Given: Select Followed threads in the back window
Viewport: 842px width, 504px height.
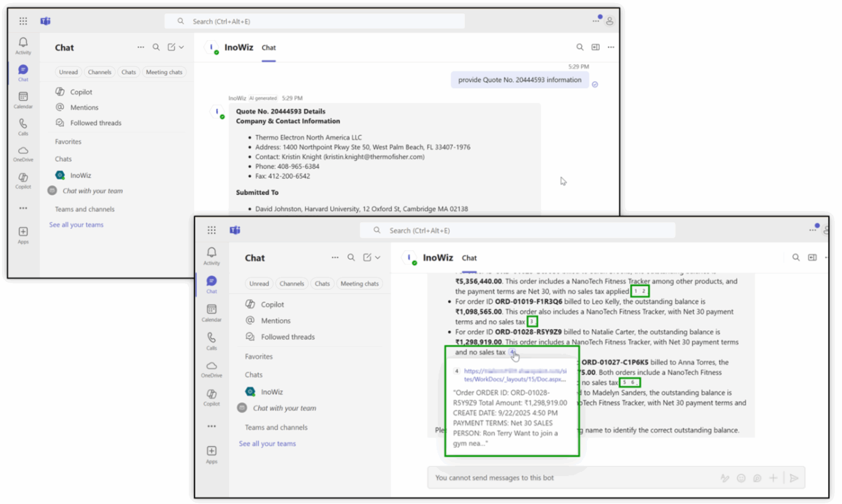Looking at the screenshot, I should point(96,123).
